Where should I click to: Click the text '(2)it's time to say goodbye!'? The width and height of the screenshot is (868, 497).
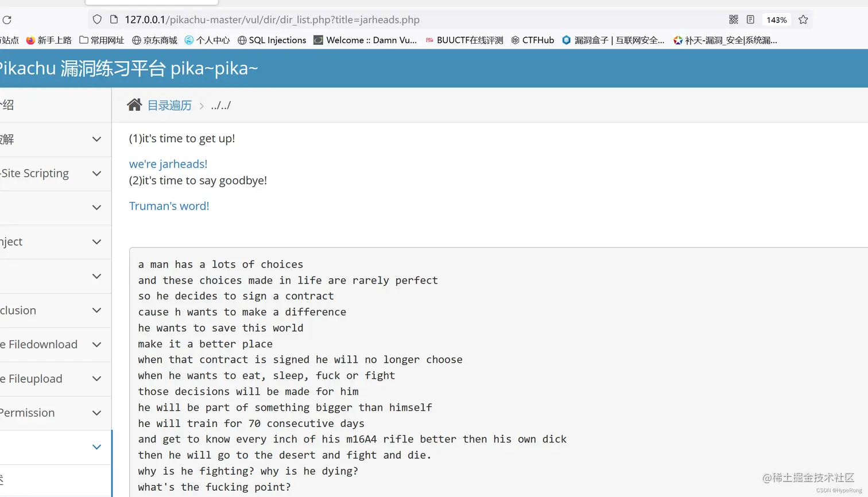[198, 180]
